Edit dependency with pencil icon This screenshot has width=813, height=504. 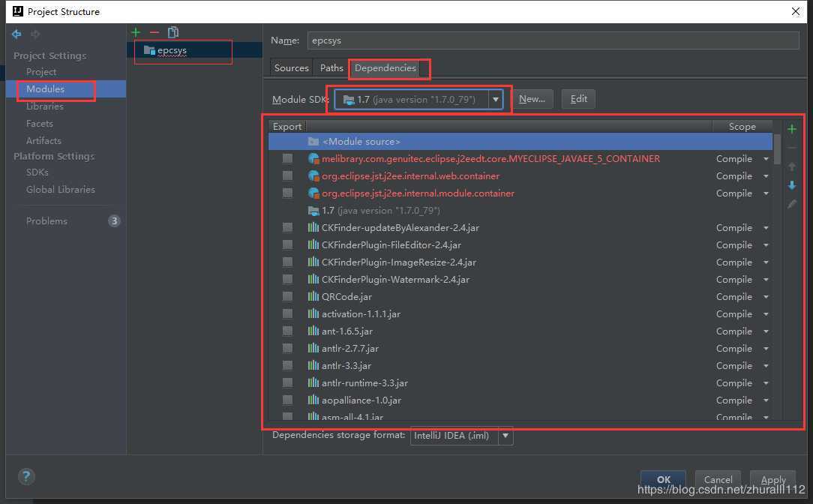(x=792, y=204)
